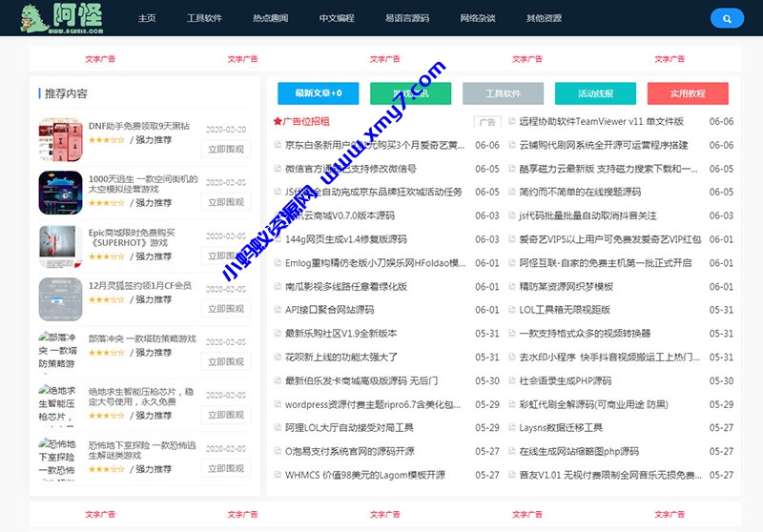The image size is (763, 532).
Task: Open Epic SUPERHOT thumbnail image
Action: [x=60, y=246]
